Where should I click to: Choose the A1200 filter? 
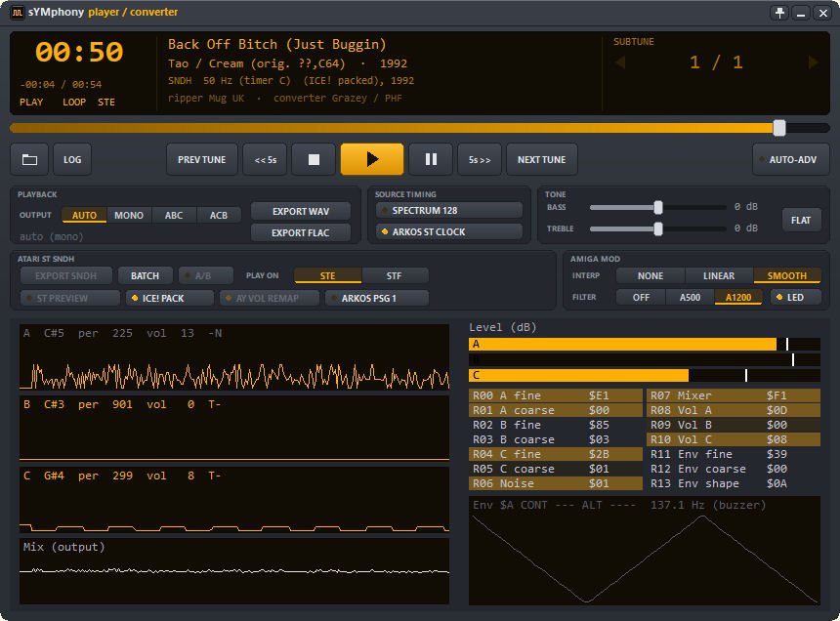tap(738, 297)
